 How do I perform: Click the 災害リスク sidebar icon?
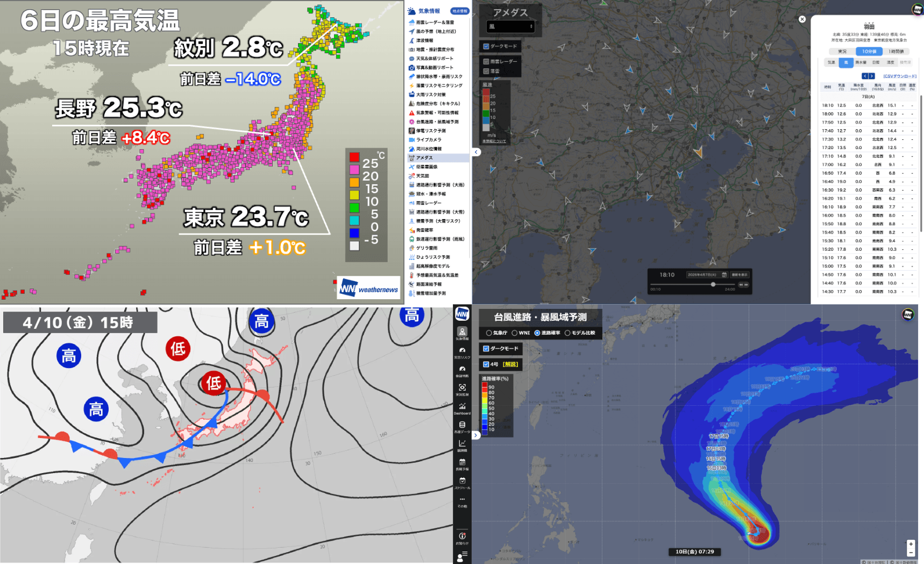(462, 351)
